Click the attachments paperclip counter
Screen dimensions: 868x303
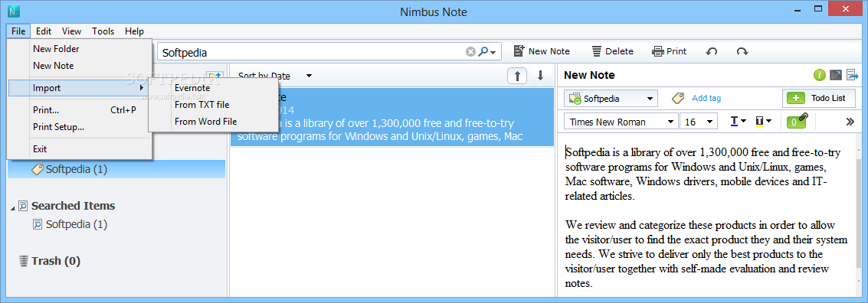(797, 121)
